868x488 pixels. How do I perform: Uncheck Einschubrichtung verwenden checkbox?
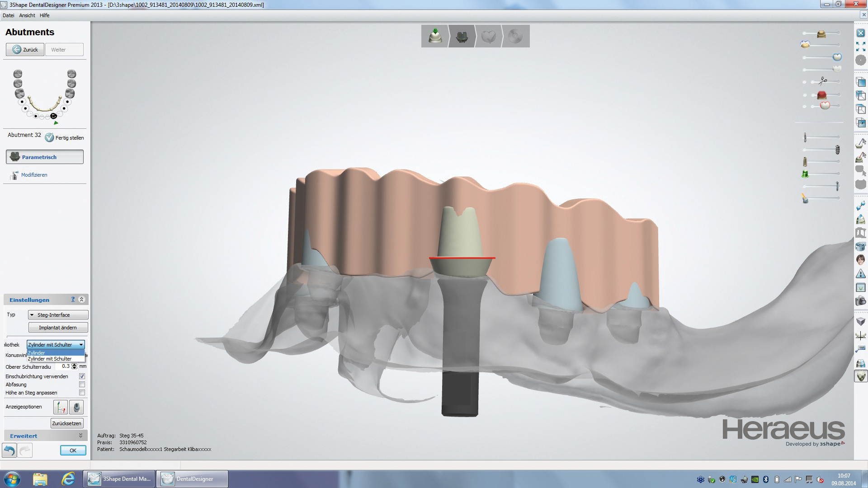coord(82,376)
